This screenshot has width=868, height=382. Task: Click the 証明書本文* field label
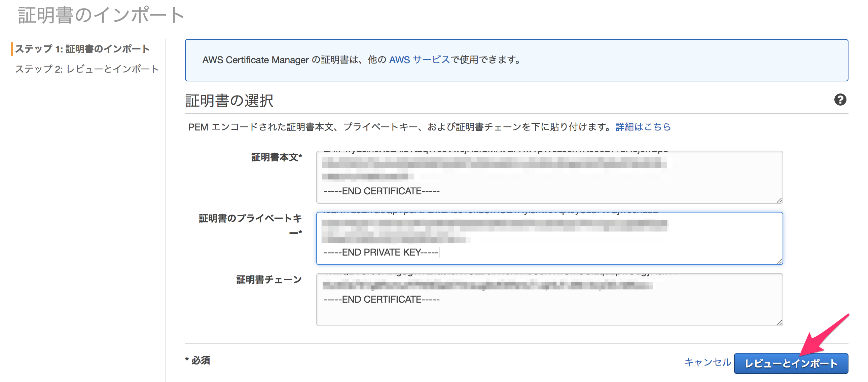pyautogui.click(x=276, y=157)
